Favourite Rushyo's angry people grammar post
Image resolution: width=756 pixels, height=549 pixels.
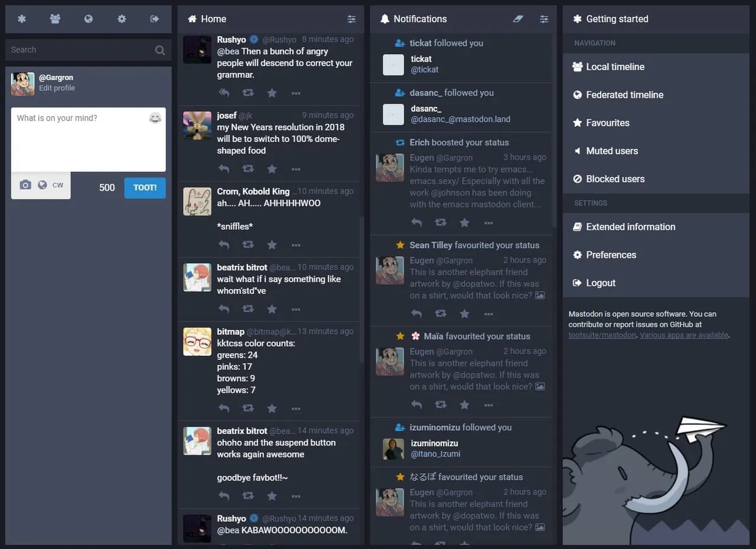tap(272, 93)
